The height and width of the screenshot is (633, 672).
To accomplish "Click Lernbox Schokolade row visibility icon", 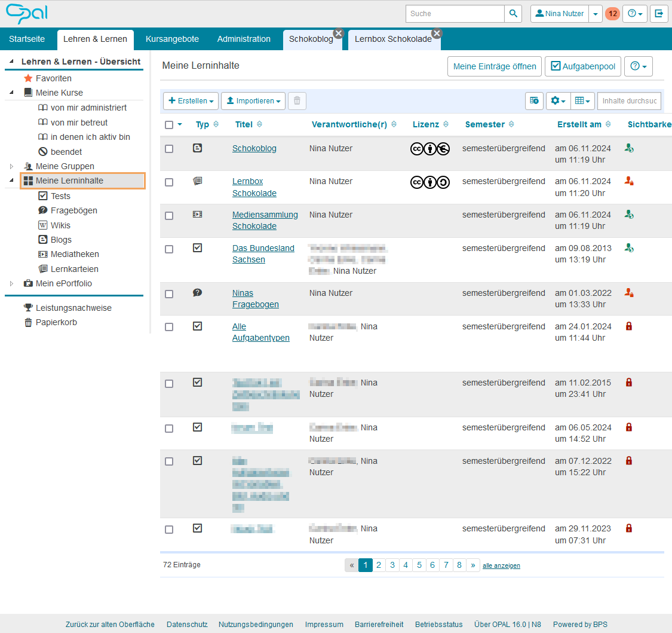I will (629, 181).
